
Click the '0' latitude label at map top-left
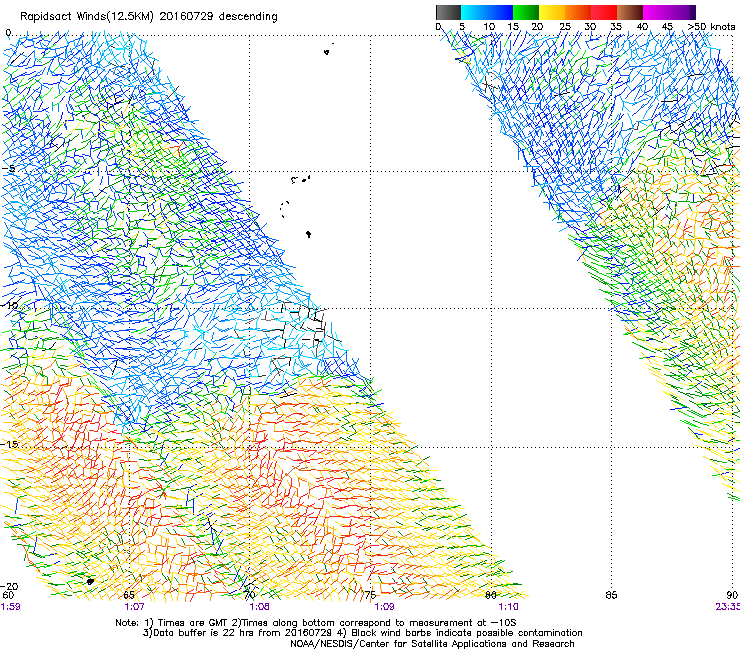coord(8,33)
